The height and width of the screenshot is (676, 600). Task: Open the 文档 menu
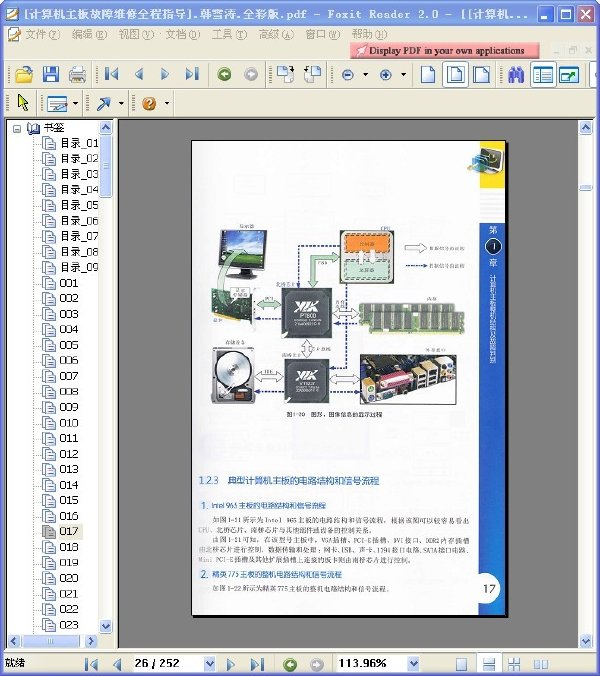183,34
